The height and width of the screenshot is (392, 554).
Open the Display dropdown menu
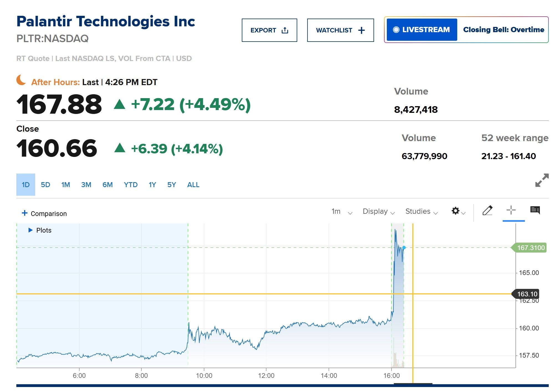[378, 212]
